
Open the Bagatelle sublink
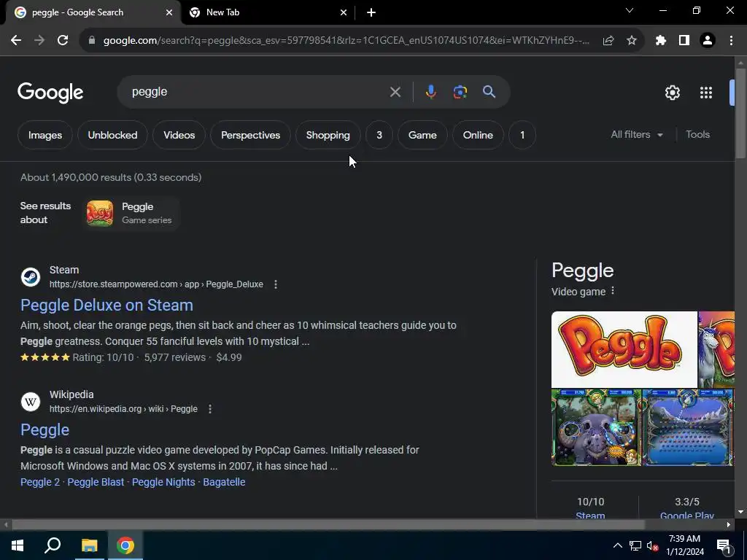(x=224, y=482)
